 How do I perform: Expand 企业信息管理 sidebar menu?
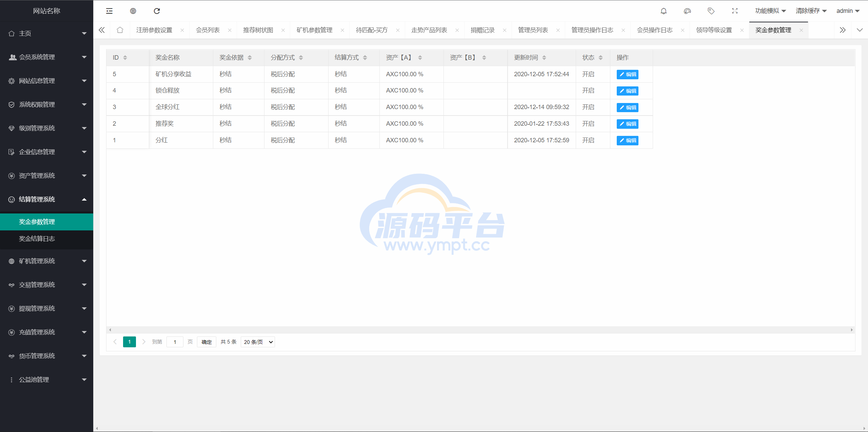click(x=46, y=152)
